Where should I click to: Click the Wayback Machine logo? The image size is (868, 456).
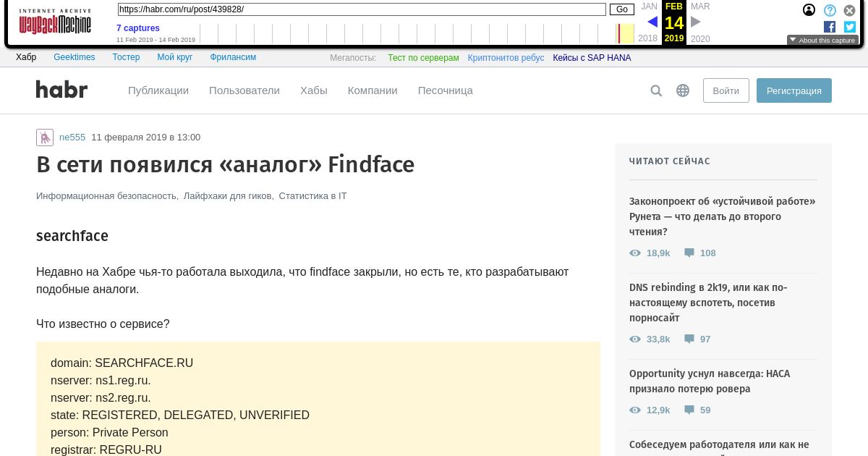pos(55,22)
